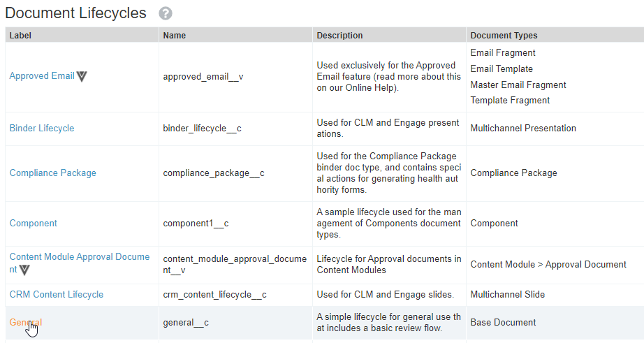644x343 pixels.
Task: Click the binder_lifecycle__c name cell
Action: pyautogui.click(x=202, y=129)
